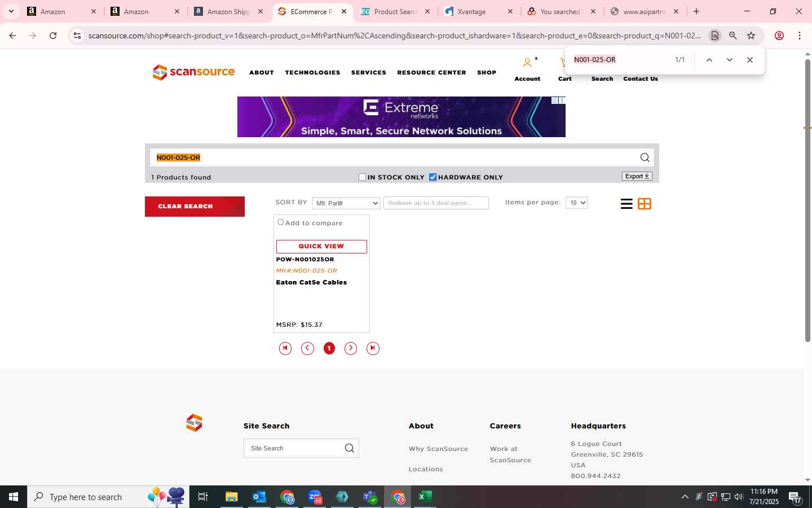Open notification center in system tray
This screenshot has height=508, width=812.
tap(795, 497)
